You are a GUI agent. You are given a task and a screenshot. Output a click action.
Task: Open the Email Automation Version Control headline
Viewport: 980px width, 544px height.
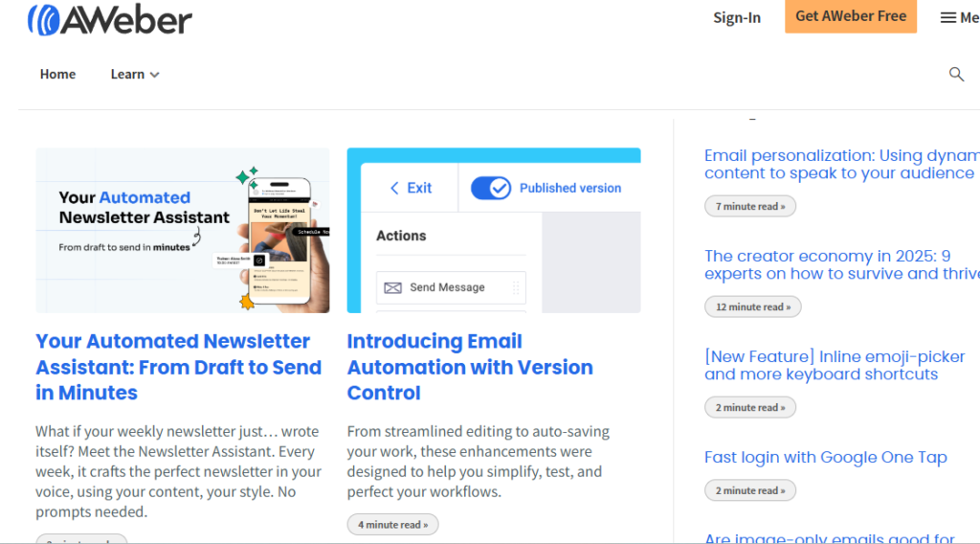[x=470, y=367]
